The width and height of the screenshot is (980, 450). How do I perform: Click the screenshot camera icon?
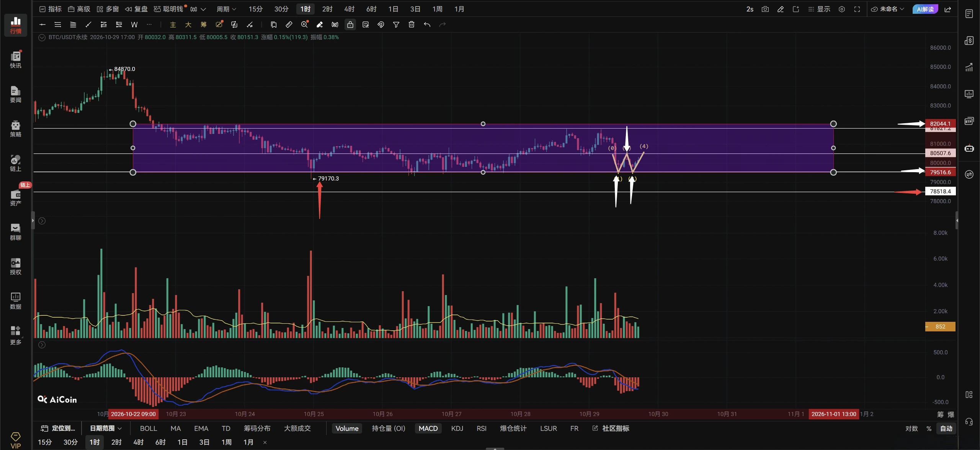click(x=765, y=9)
